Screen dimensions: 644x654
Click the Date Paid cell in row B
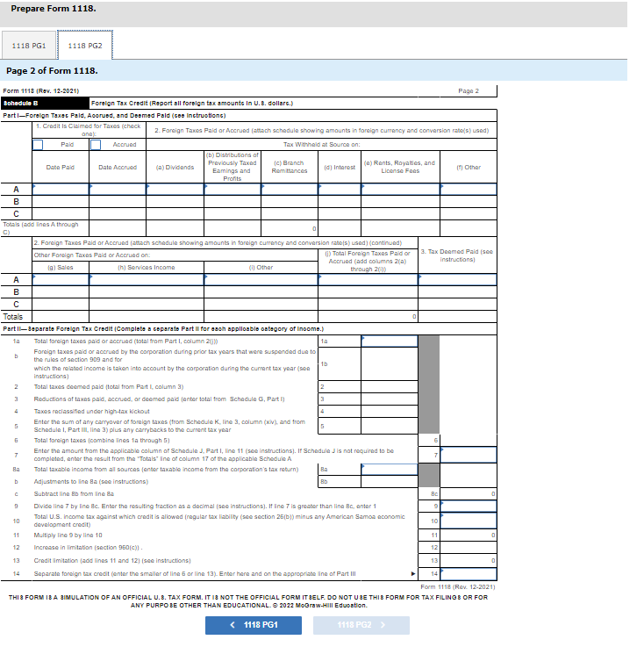[61, 202]
